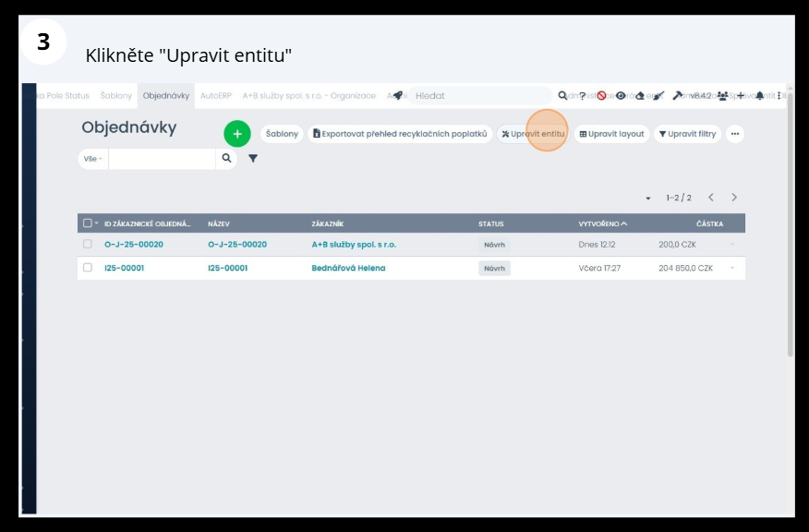Open the A+B služby spol. s r.o. - Organizace tab
Image resolution: width=809 pixels, height=532 pixels.
pos(309,95)
